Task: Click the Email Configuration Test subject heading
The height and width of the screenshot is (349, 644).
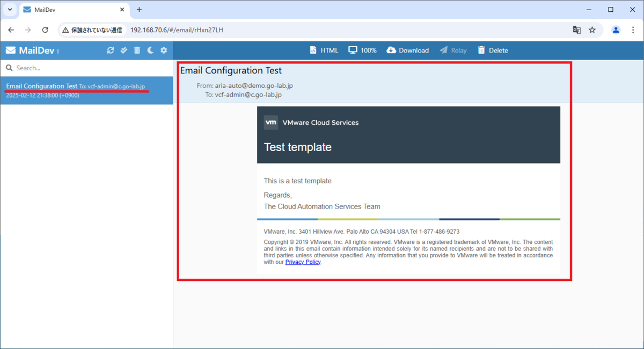Action: [231, 70]
